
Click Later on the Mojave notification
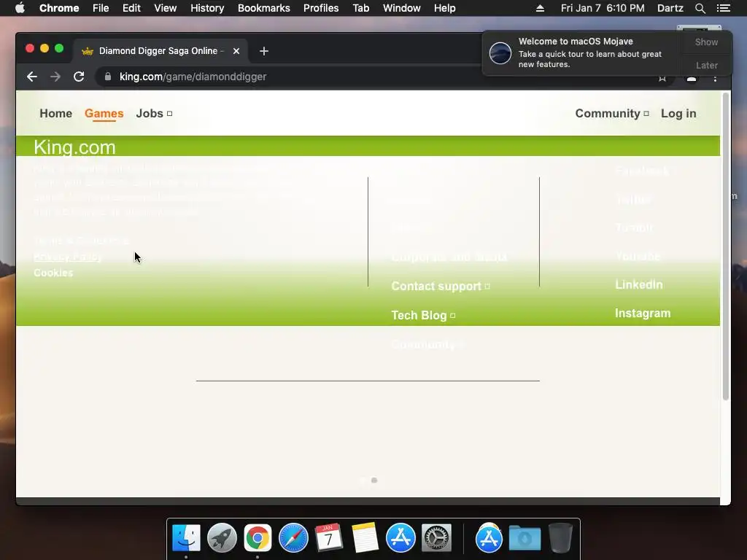point(706,65)
